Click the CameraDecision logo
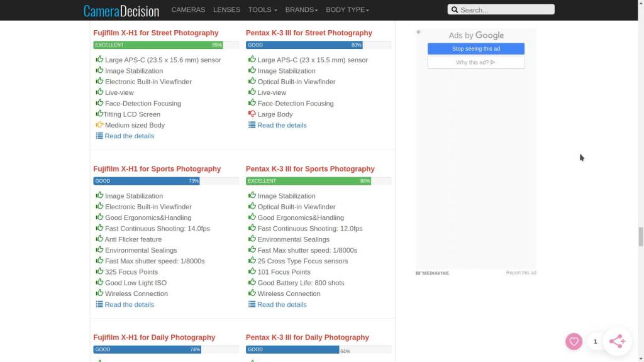This screenshot has height=362, width=644. coord(121,11)
